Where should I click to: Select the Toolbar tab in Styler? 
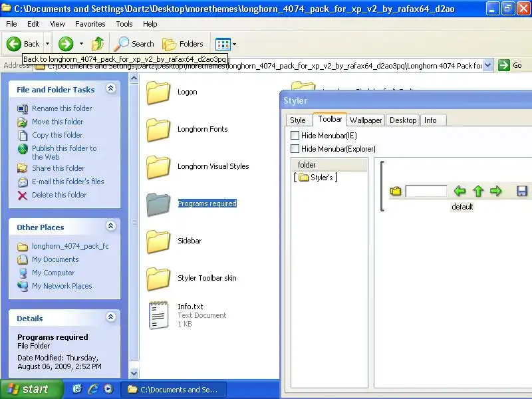pos(330,119)
